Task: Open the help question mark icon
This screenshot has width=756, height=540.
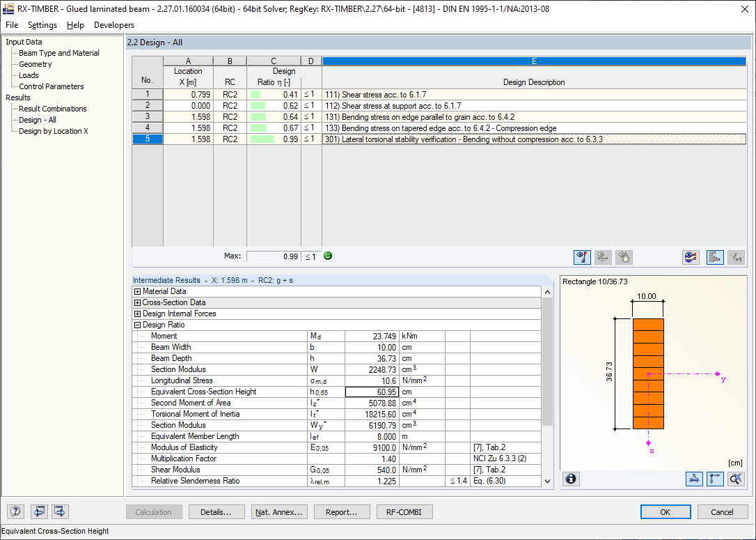Action: click(x=15, y=511)
